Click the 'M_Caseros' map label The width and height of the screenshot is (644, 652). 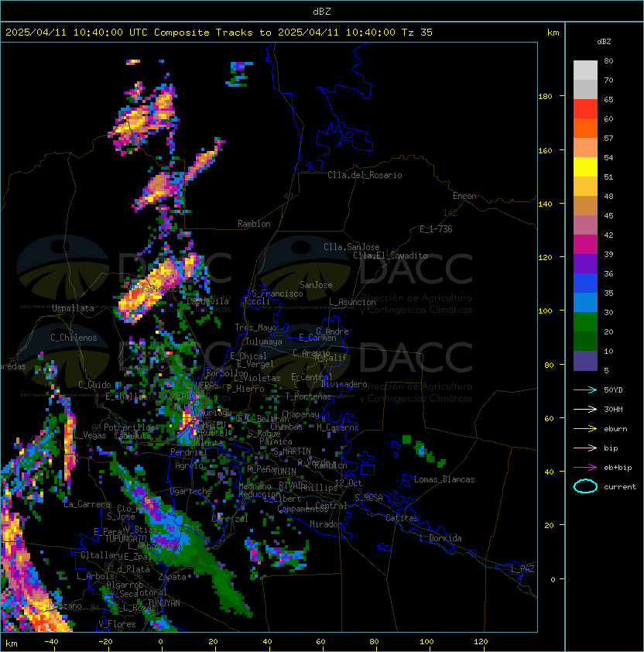pyautogui.click(x=337, y=427)
